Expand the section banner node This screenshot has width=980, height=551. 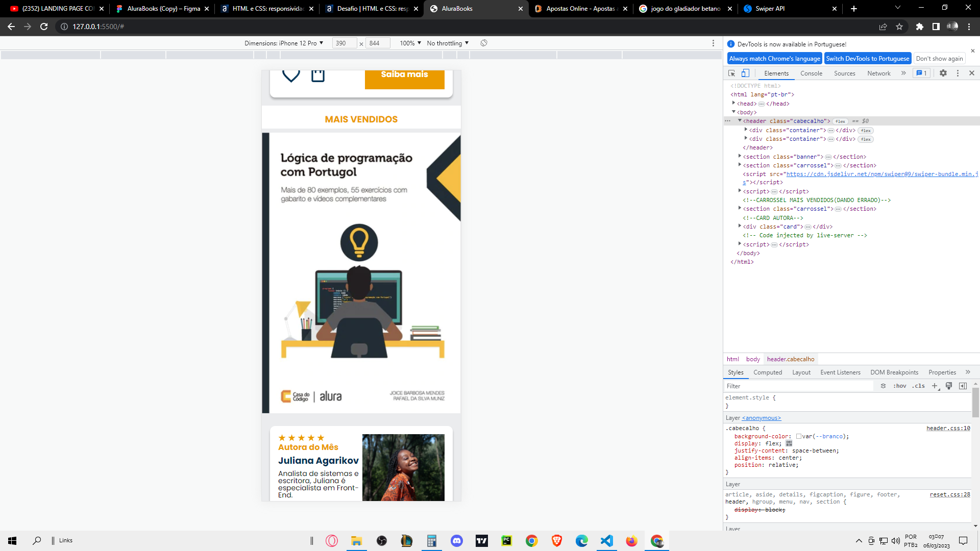[x=740, y=156]
